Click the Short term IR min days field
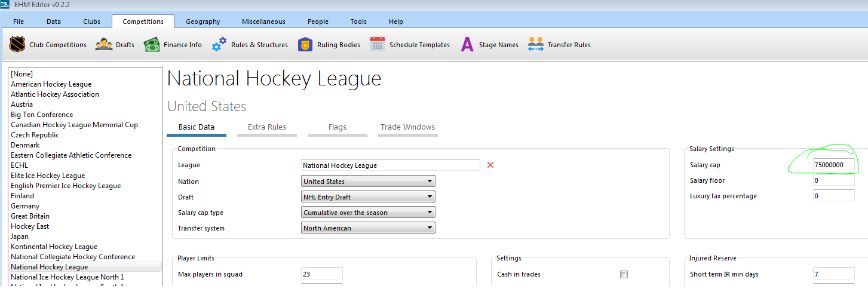This screenshot has width=868, height=304. [x=833, y=274]
